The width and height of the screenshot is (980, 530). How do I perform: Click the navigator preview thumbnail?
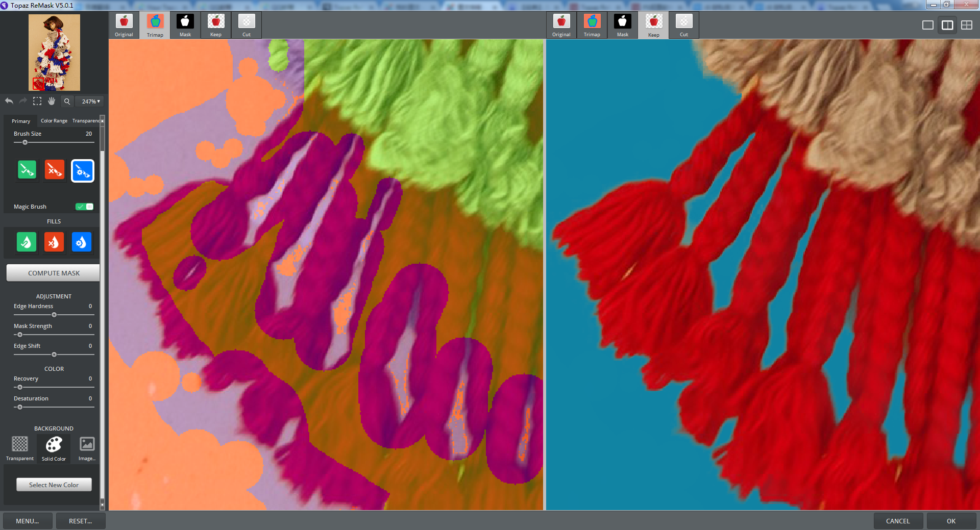click(54, 52)
